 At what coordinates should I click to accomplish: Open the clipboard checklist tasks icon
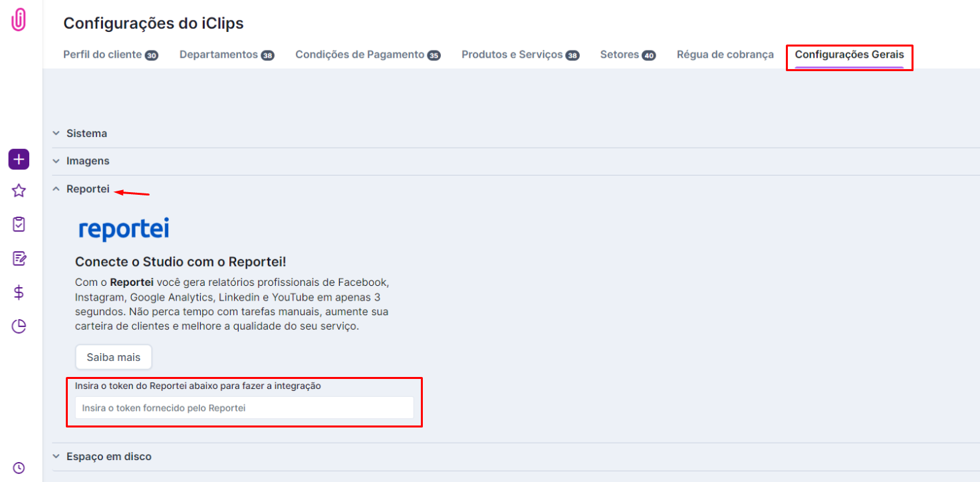pyautogui.click(x=19, y=225)
